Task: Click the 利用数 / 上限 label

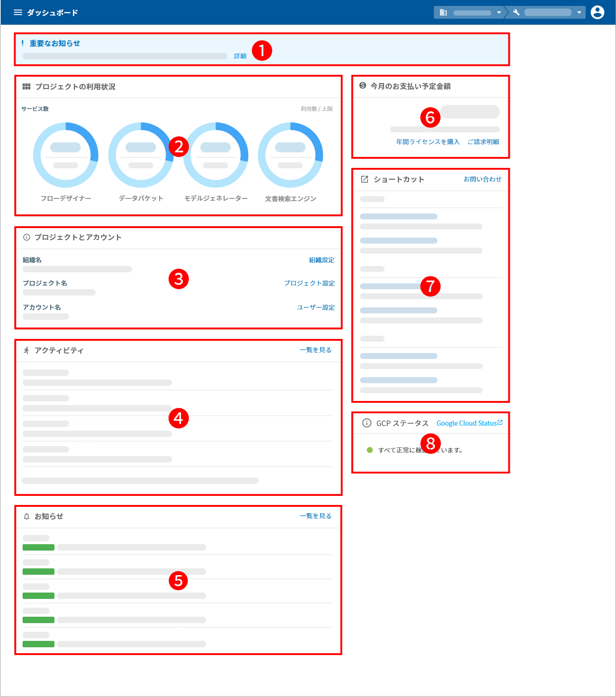Action: click(x=316, y=109)
